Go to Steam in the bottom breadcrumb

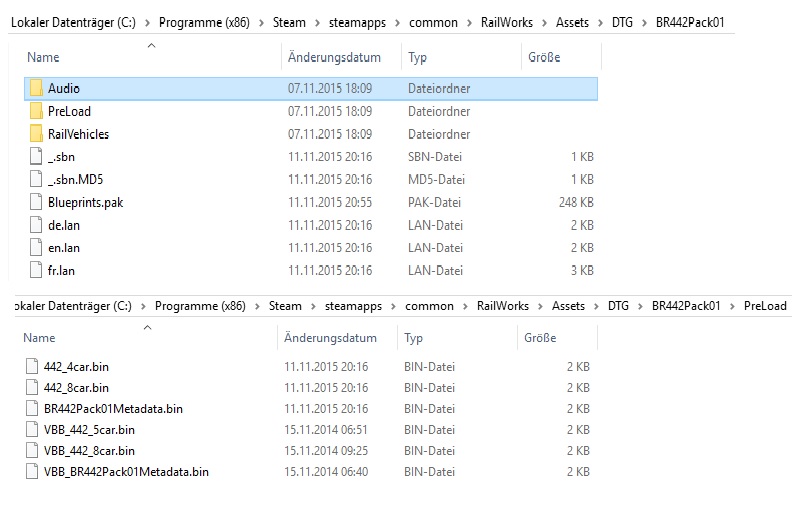(x=285, y=306)
